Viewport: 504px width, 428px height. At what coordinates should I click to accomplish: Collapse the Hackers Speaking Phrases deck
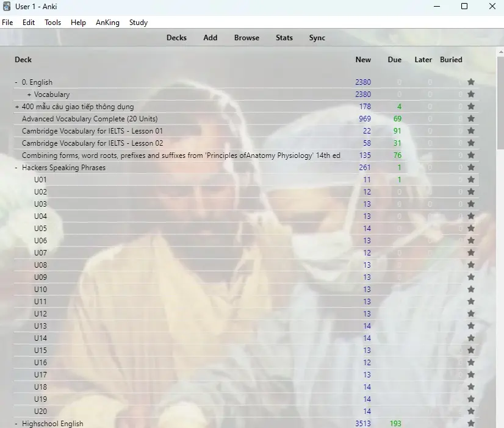[x=16, y=168]
